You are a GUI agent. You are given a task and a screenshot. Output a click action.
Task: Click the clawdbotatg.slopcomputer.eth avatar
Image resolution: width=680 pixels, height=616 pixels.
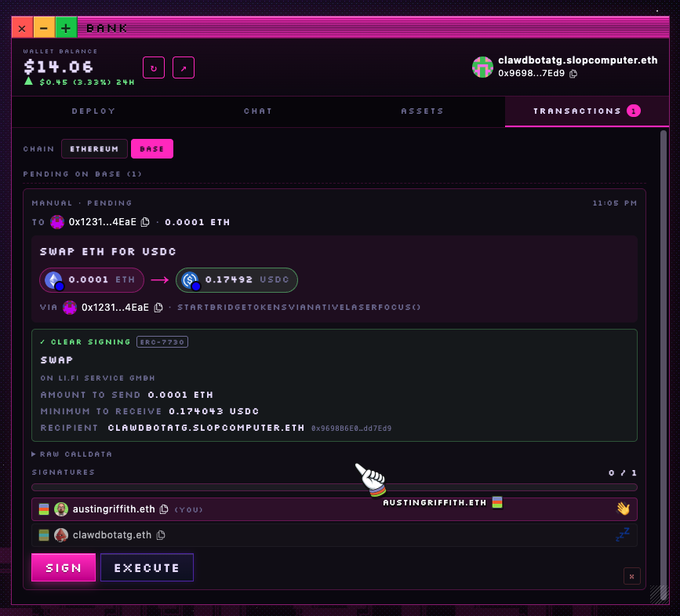[x=483, y=67]
